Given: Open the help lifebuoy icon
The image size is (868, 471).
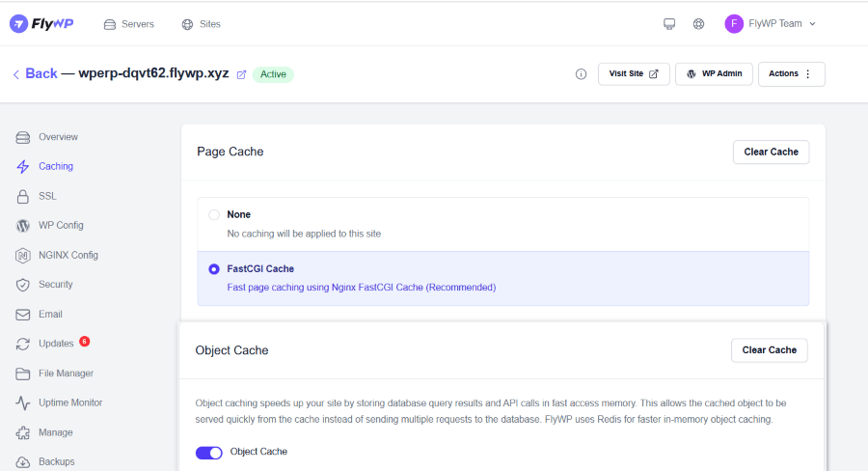Looking at the screenshot, I should click(x=698, y=24).
